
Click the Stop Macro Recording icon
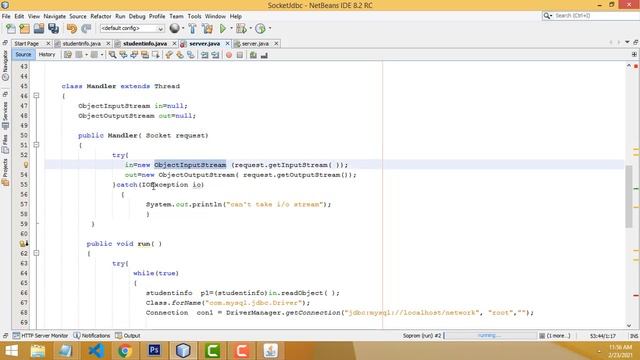click(x=240, y=55)
